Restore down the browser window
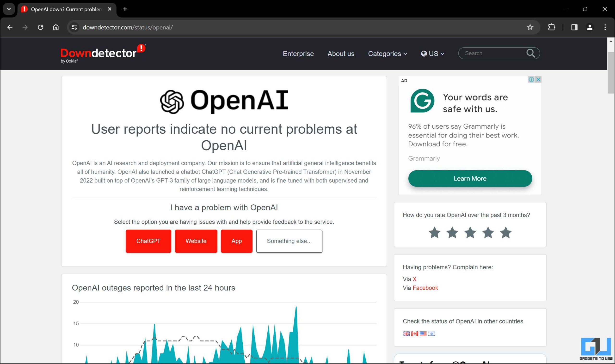Viewport: 615px width, 364px height. 585,9
